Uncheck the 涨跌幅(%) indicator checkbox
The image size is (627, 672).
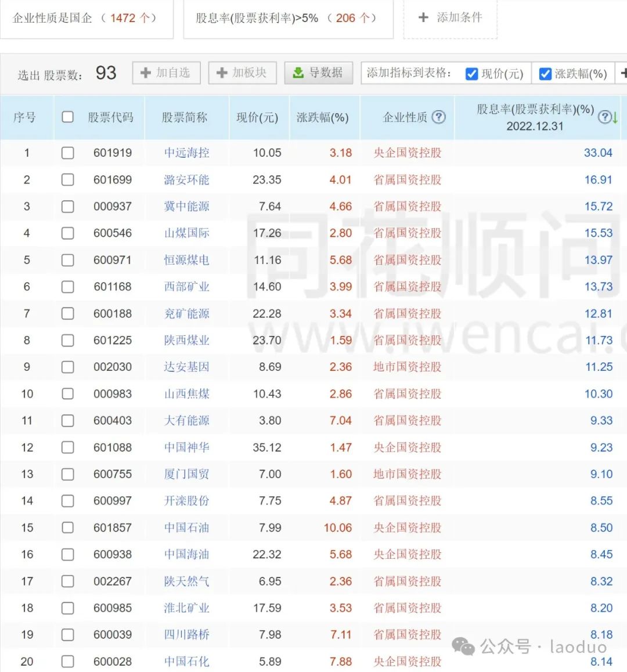[x=545, y=74]
